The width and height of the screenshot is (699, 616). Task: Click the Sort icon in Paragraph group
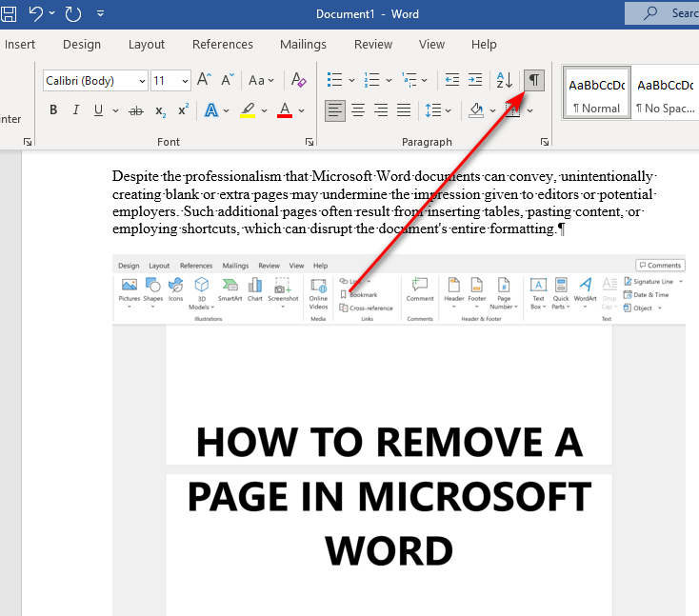click(505, 81)
